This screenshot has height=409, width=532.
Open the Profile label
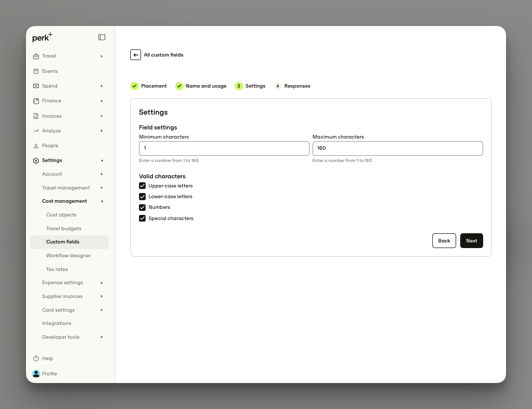(x=49, y=374)
